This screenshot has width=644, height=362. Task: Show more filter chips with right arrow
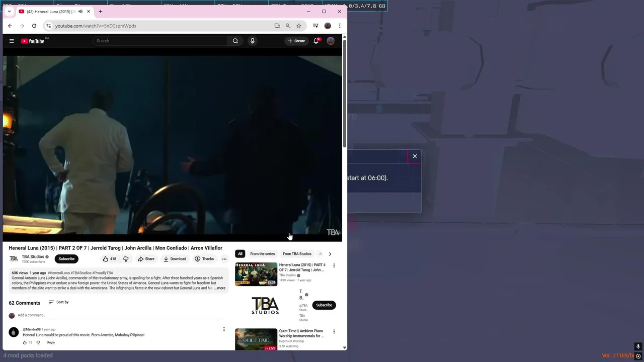(330, 254)
